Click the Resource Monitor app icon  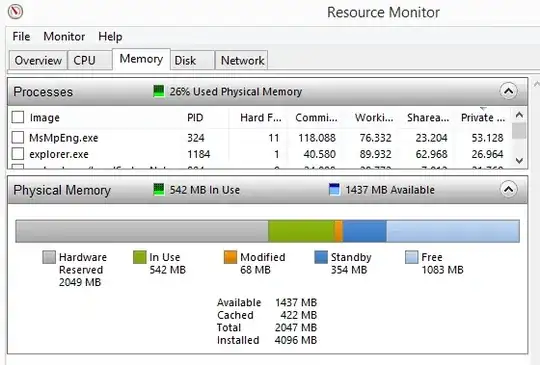click(x=15, y=12)
